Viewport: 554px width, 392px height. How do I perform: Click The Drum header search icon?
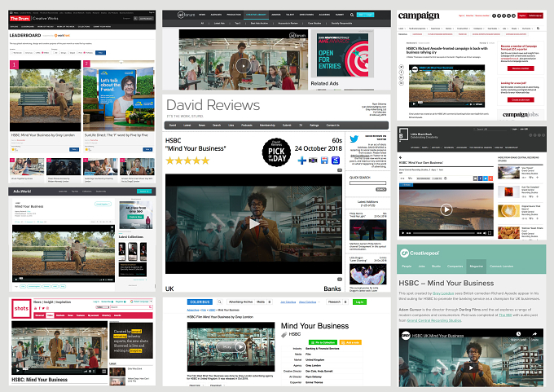135,19
